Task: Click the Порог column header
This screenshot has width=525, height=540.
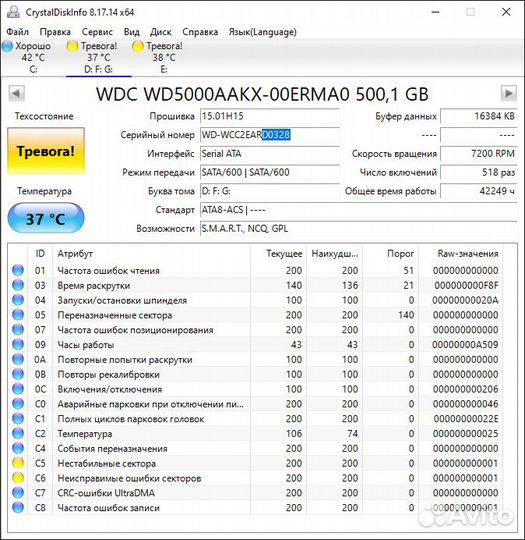Action: (391, 254)
